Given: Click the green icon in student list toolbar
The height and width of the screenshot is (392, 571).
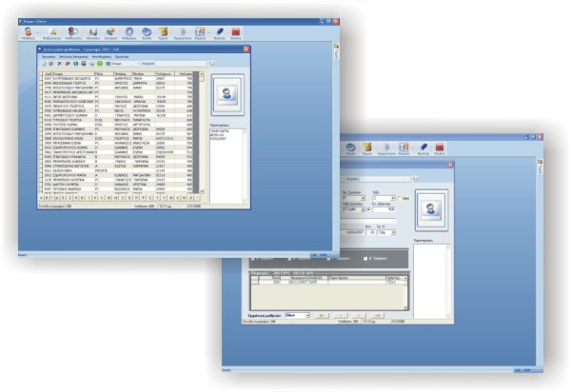Looking at the screenshot, I should pos(100,63).
